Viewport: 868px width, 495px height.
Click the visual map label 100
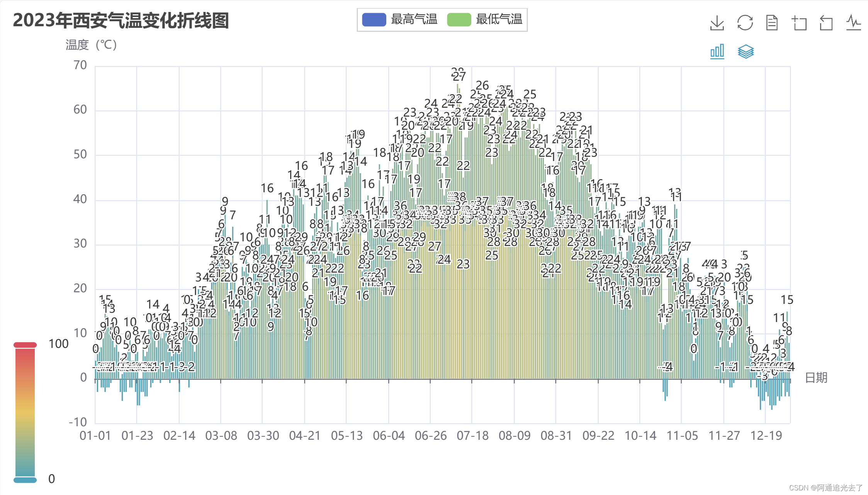(58, 344)
